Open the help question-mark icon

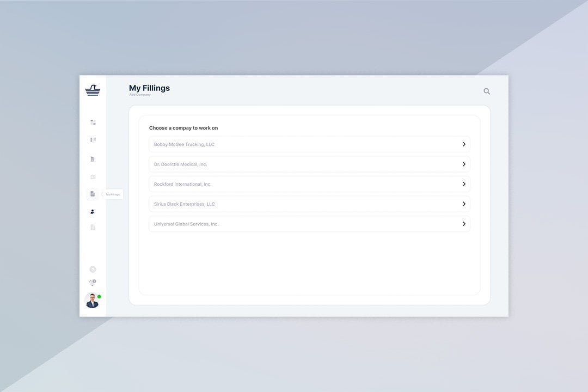(x=93, y=269)
